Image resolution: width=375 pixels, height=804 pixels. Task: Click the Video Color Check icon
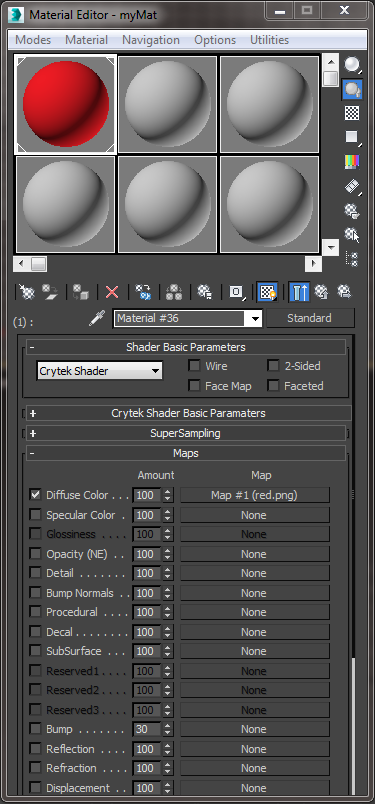[x=352, y=162]
